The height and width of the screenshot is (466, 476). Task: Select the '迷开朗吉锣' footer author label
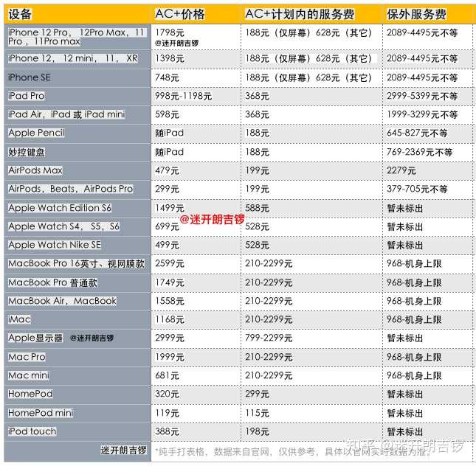click(123, 451)
